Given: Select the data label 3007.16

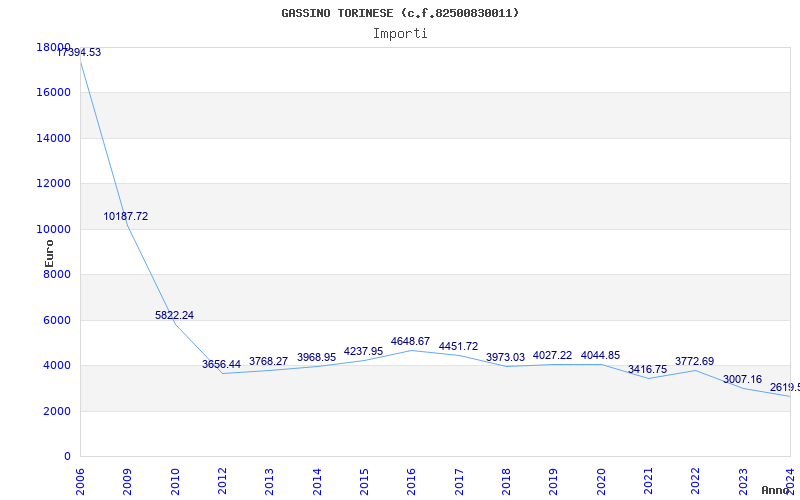Looking at the screenshot, I should coord(742,379).
